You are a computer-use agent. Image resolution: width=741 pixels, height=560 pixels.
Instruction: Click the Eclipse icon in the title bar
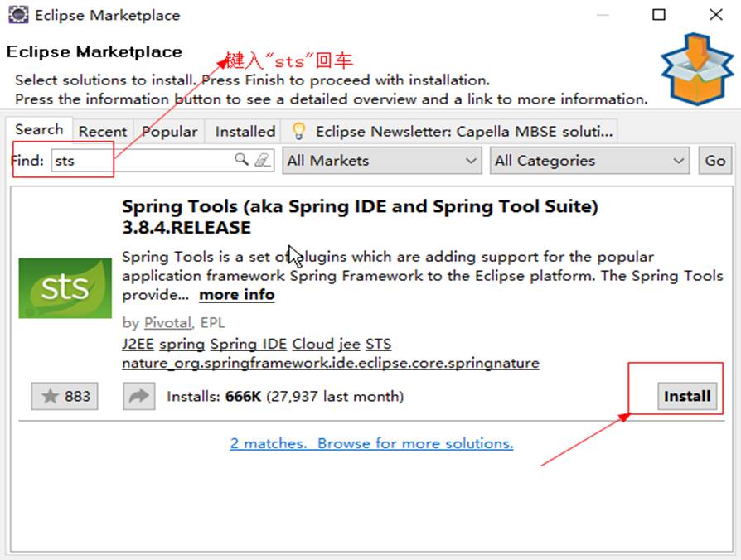point(18,15)
